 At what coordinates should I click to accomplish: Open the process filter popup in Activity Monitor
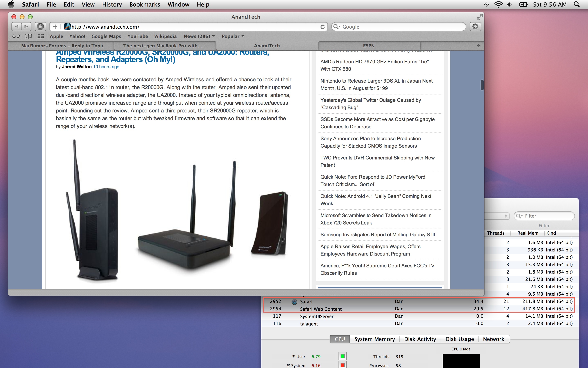pos(497,216)
